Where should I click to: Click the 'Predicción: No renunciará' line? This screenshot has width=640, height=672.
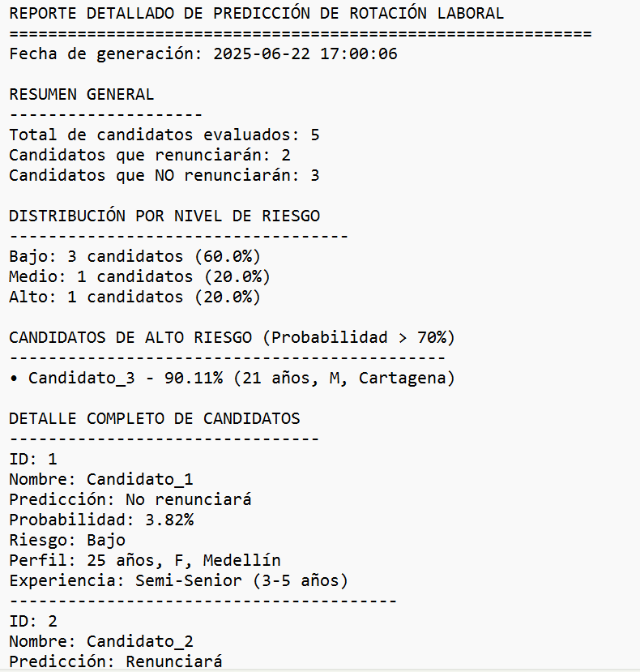pyautogui.click(x=130, y=499)
